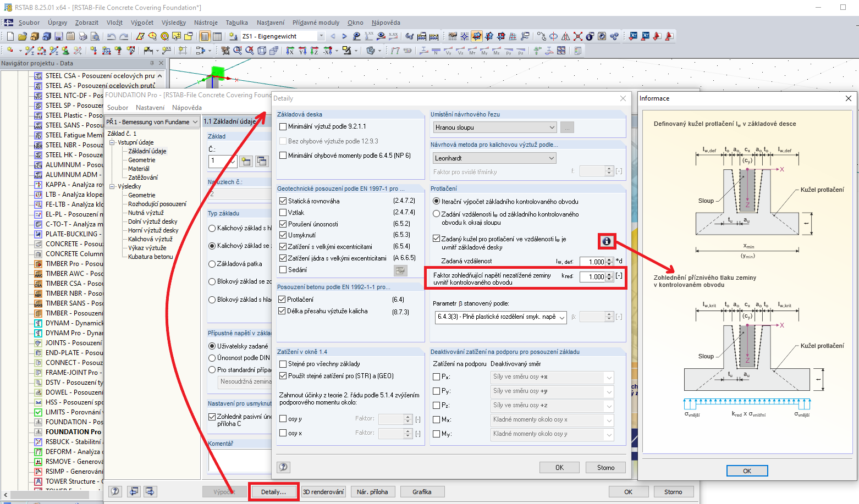Image resolution: width=859 pixels, height=504 pixels.
Task: Click the new foundation icon beside number field
Action: [x=246, y=161]
